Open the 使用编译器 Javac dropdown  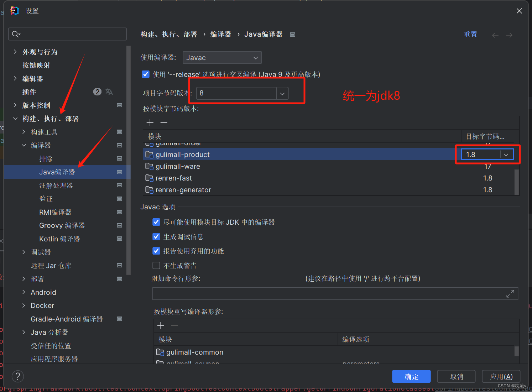point(255,57)
